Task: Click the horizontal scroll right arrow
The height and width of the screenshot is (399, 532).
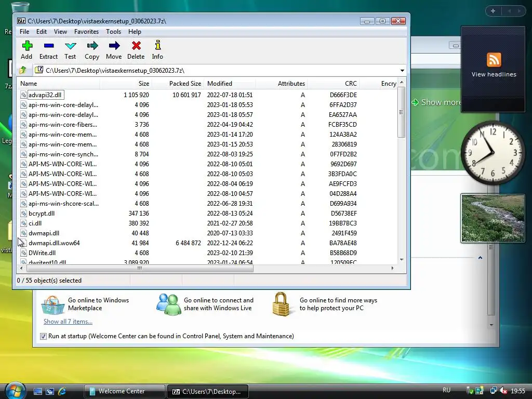Action: (x=393, y=268)
